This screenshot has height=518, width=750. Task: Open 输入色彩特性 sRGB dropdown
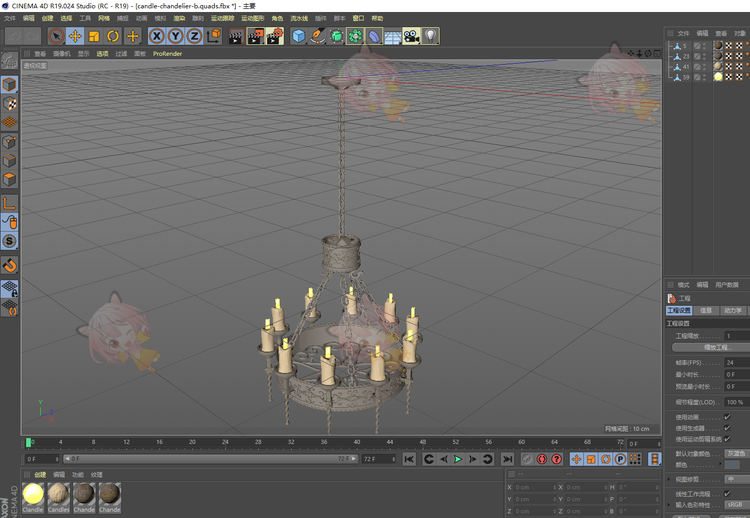coord(737,505)
